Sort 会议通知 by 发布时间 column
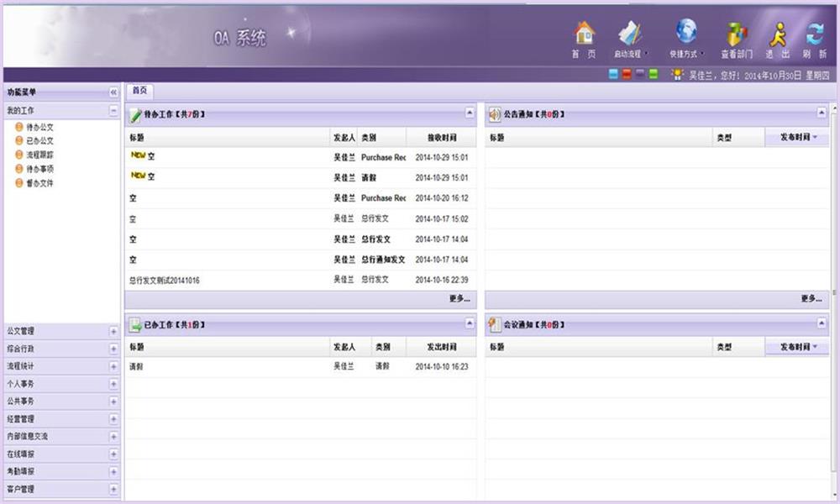Screen dimensions: 840x504 796,347
